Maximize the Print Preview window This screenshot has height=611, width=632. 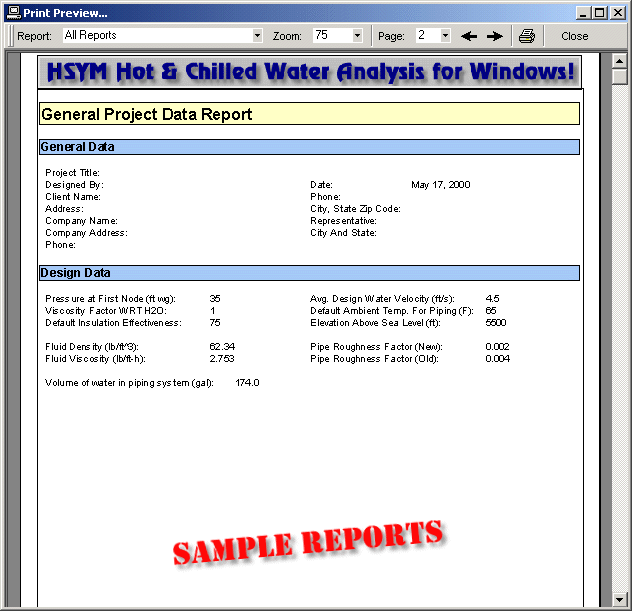pos(600,12)
